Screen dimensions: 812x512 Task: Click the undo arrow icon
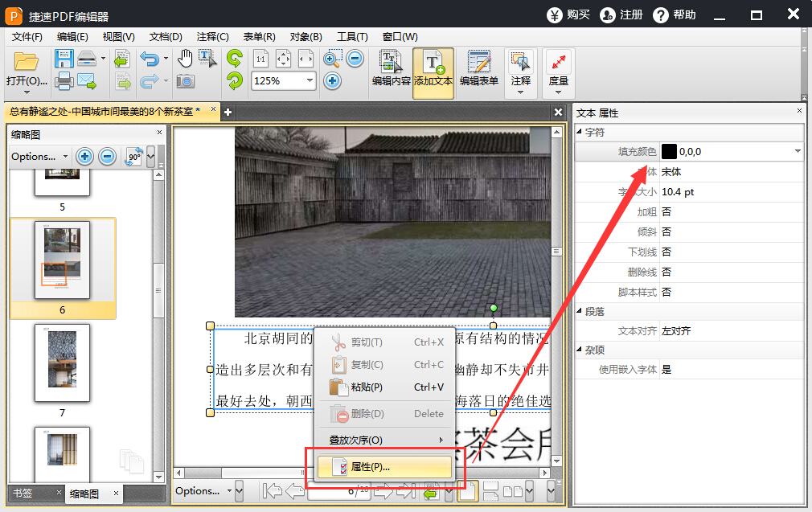[149, 59]
